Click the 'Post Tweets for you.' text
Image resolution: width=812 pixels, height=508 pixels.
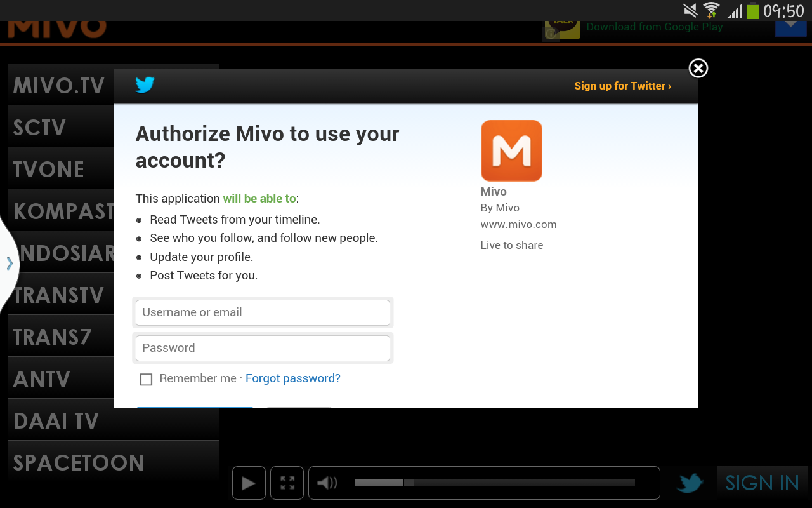204,276
